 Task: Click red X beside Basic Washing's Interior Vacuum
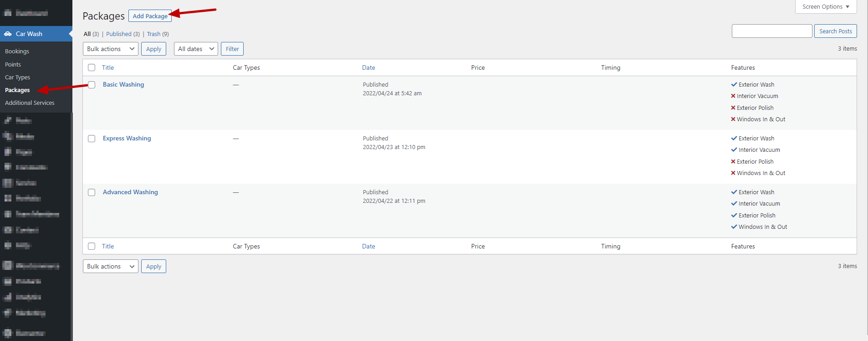(733, 96)
